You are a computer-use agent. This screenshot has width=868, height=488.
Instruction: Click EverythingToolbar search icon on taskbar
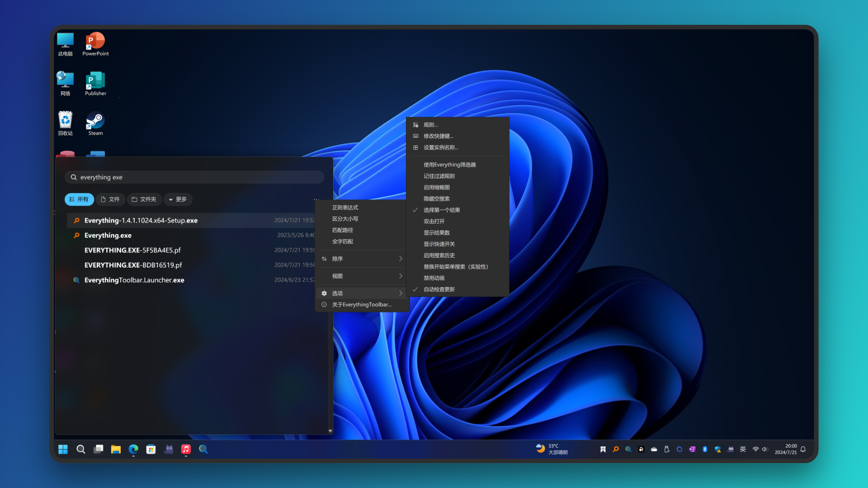coord(203,449)
